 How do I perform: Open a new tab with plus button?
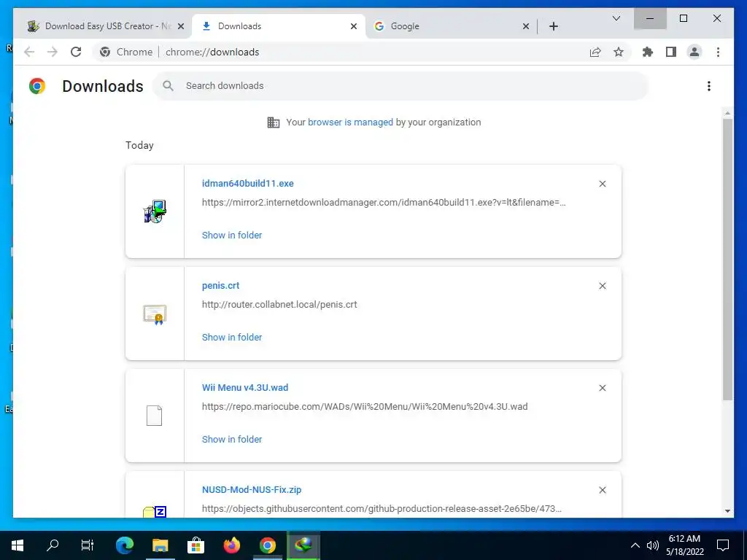click(x=553, y=26)
